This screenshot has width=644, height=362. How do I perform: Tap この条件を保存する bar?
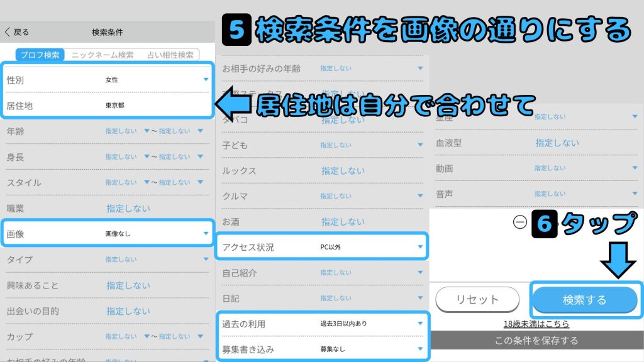[x=536, y=341]
